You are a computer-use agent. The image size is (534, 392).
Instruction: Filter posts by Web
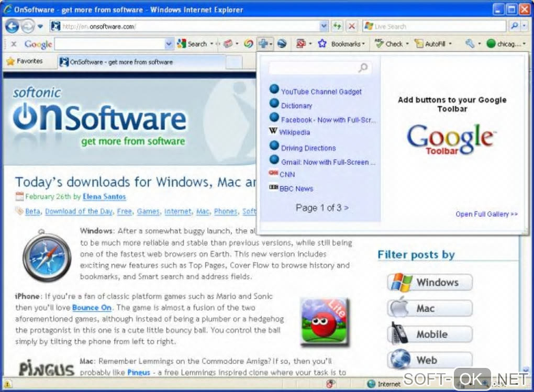[430, 360]
